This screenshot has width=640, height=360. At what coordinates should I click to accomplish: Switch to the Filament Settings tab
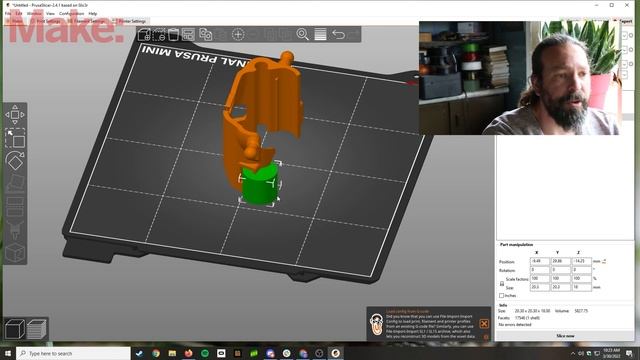[x=87, y=21]
